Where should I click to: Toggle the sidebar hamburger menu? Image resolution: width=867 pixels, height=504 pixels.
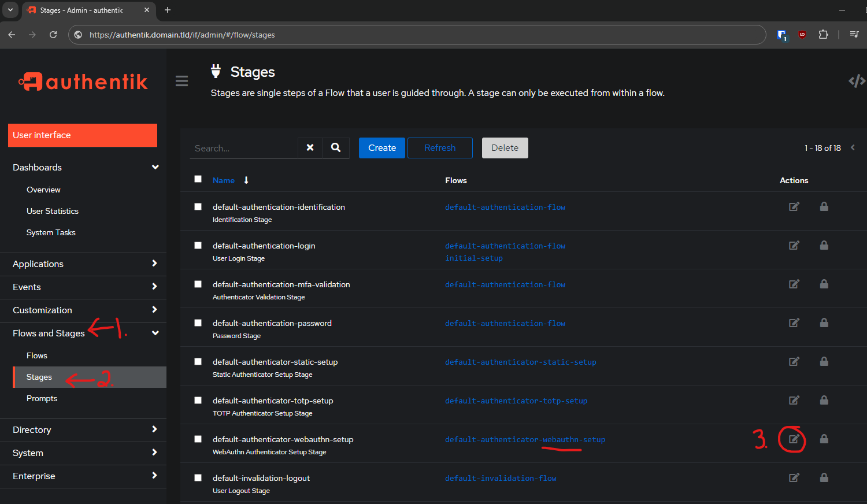coord(181,81)
